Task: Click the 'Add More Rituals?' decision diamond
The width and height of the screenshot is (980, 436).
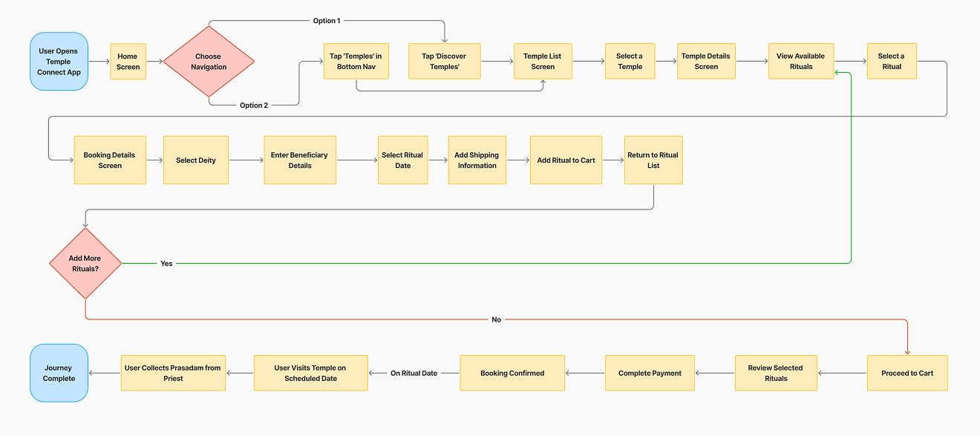Action: 85,264
